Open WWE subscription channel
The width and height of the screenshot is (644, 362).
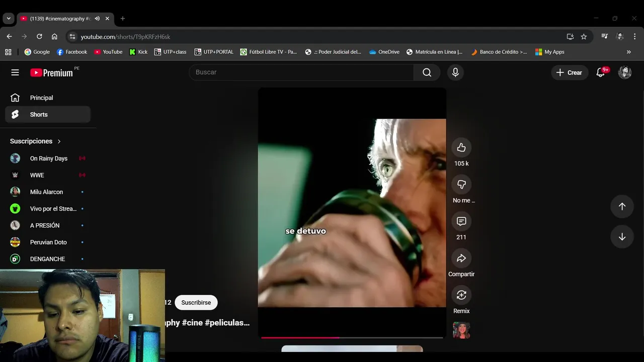(x=48, y=175)
